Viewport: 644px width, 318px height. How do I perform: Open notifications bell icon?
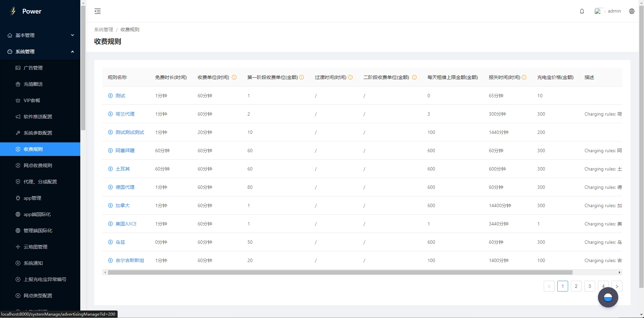click(582, 11)
